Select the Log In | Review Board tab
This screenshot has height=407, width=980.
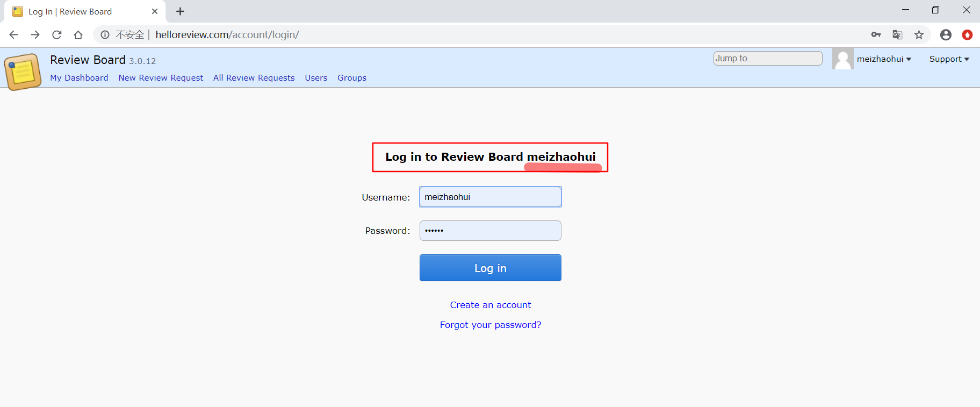(85, 12)
